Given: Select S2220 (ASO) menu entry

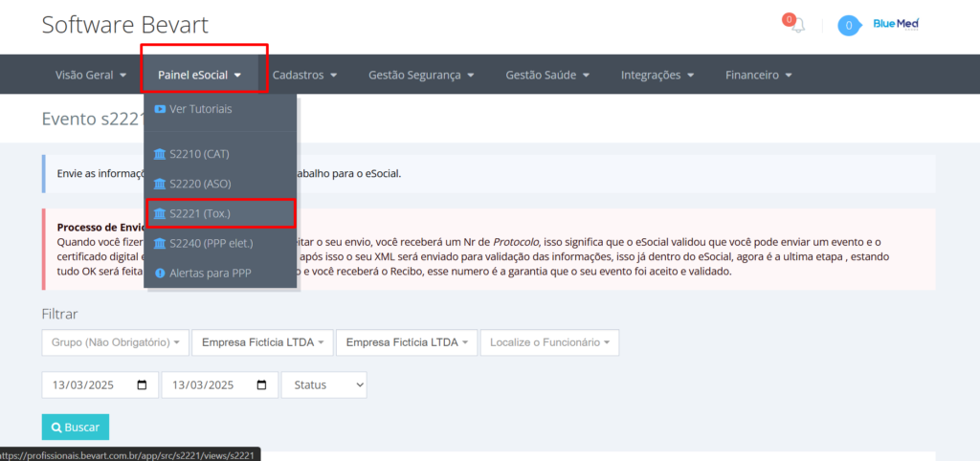Looking at the screenshot, I should click(220, 184).
